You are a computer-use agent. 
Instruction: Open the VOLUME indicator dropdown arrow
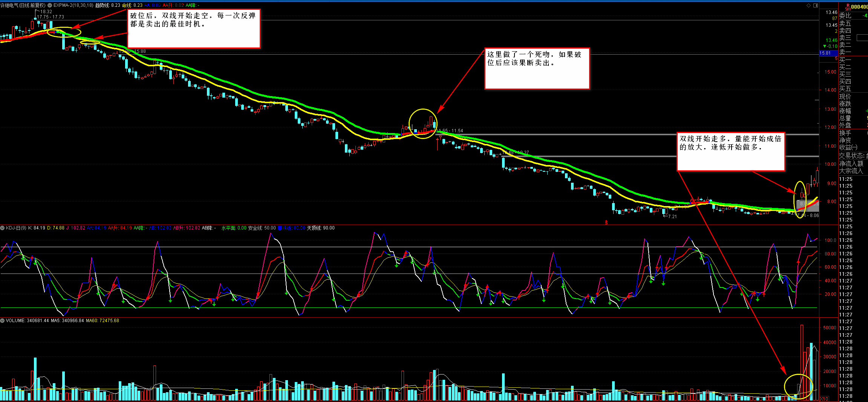tap(2, 321)
